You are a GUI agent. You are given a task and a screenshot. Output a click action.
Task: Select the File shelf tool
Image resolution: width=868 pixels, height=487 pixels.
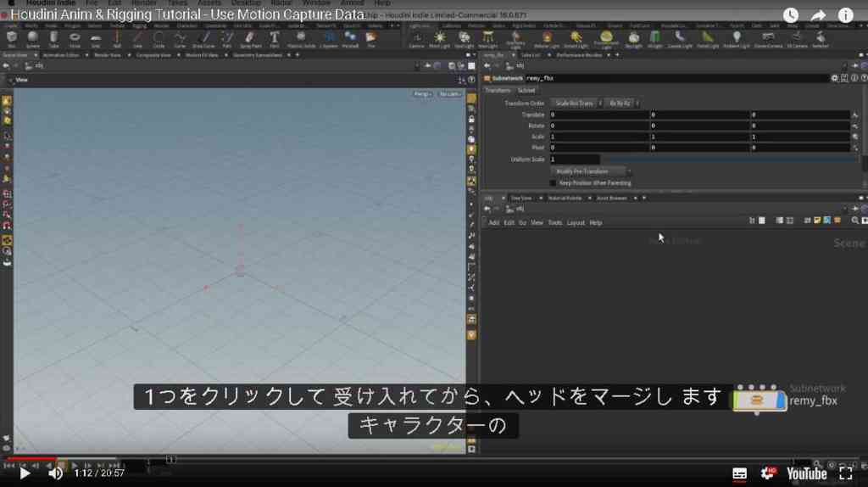(371, 39)
